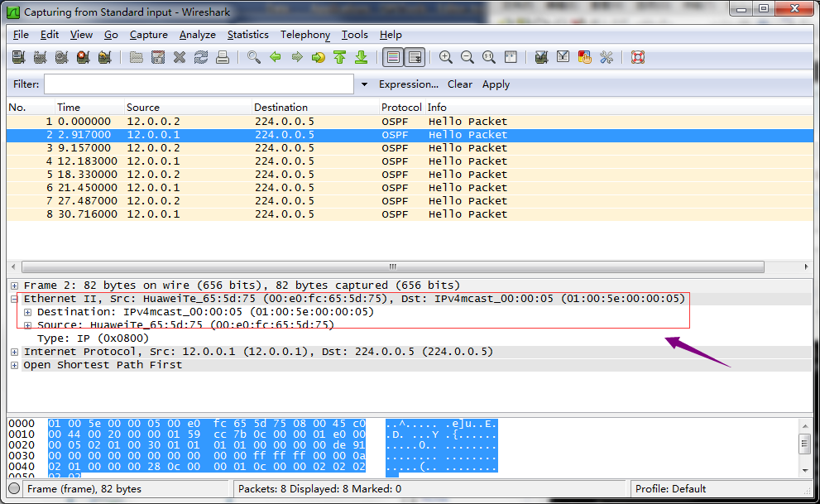Open the Tools menu
The image size is (820, 504).
click(355, 35)
